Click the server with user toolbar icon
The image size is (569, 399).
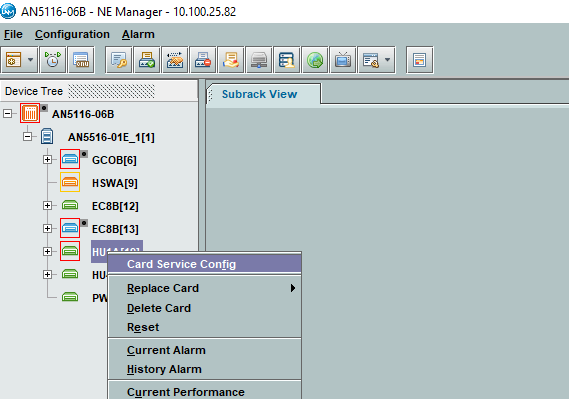[287, 60]
